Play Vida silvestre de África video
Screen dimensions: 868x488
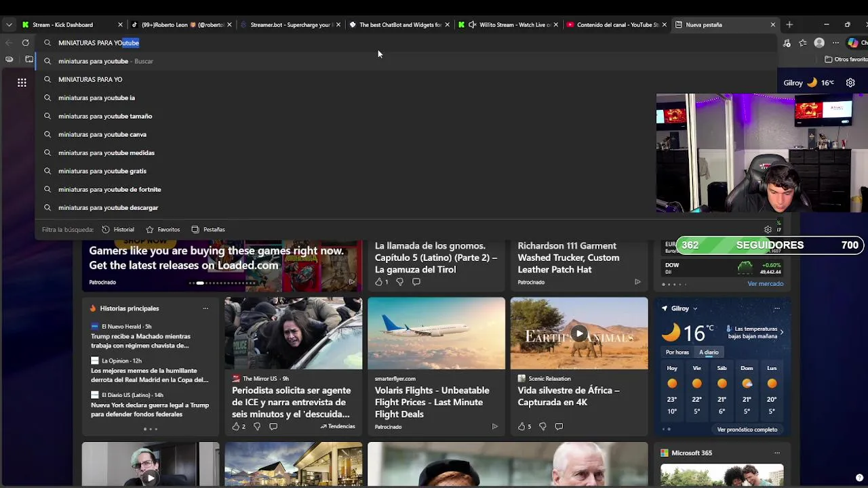tap(578, 333)
